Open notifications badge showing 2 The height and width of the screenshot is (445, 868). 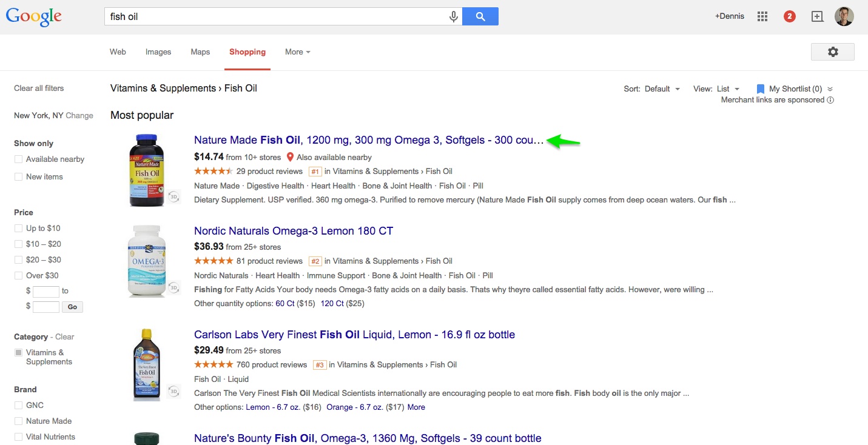coord(789,16)
